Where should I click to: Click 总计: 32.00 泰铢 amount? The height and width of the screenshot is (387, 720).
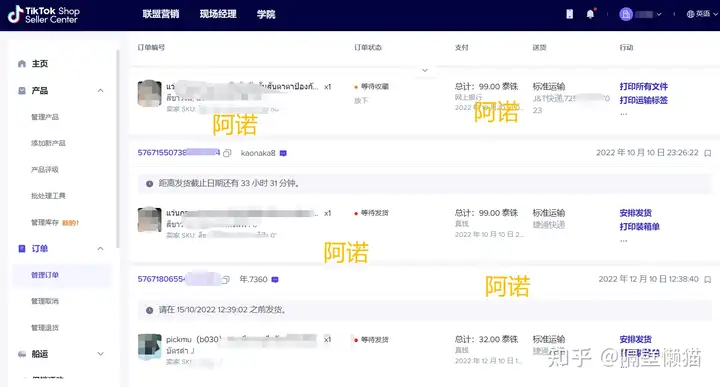point(486,339)
